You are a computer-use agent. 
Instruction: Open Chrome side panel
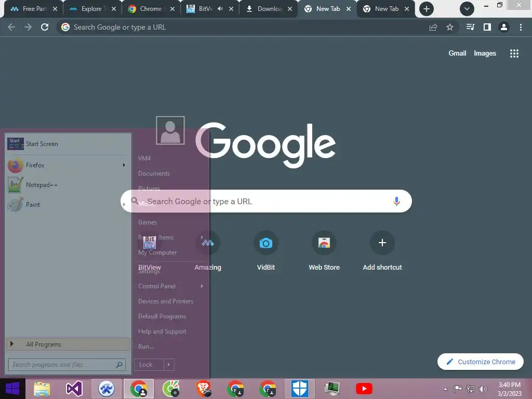[x=487, y=27]
